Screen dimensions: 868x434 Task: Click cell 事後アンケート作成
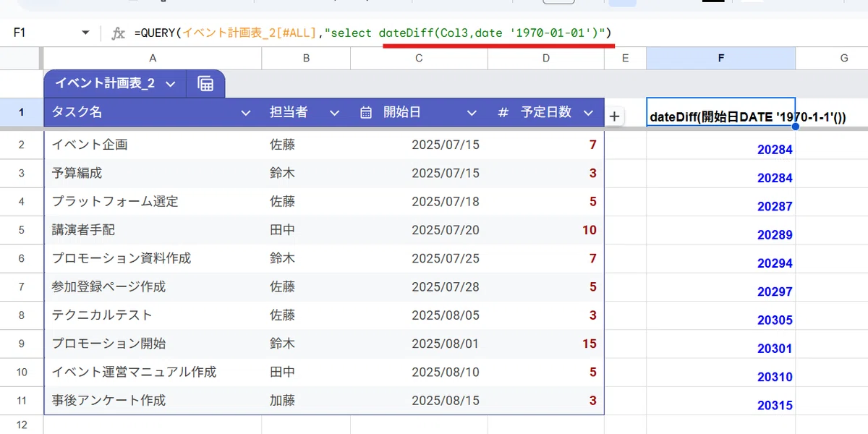[153, 401]
